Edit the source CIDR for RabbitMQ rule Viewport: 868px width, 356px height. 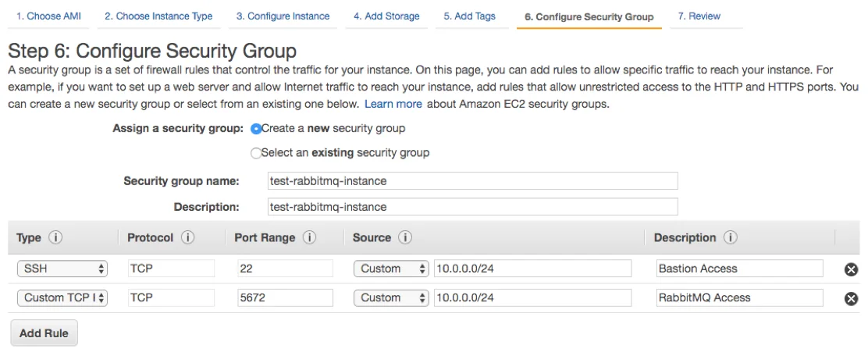coord(532,297)
